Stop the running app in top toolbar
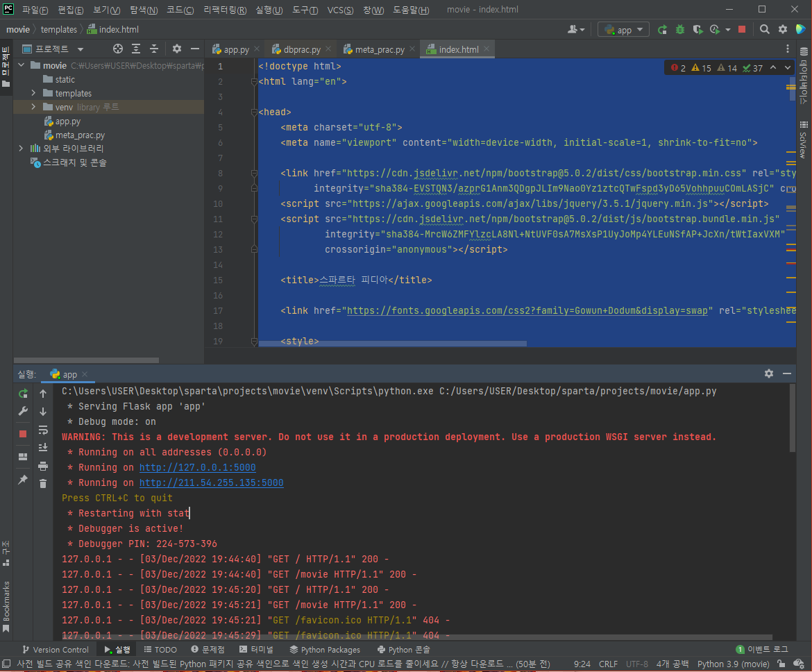This screenshot has width=812, height=672. pos(742,30)
